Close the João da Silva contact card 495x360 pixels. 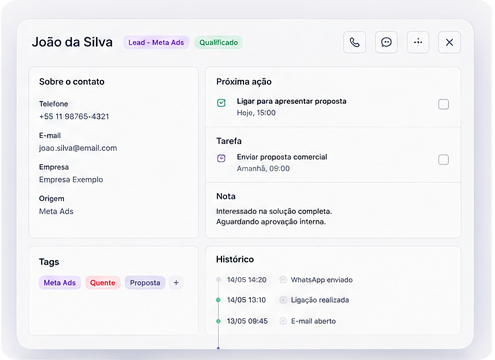449,42
